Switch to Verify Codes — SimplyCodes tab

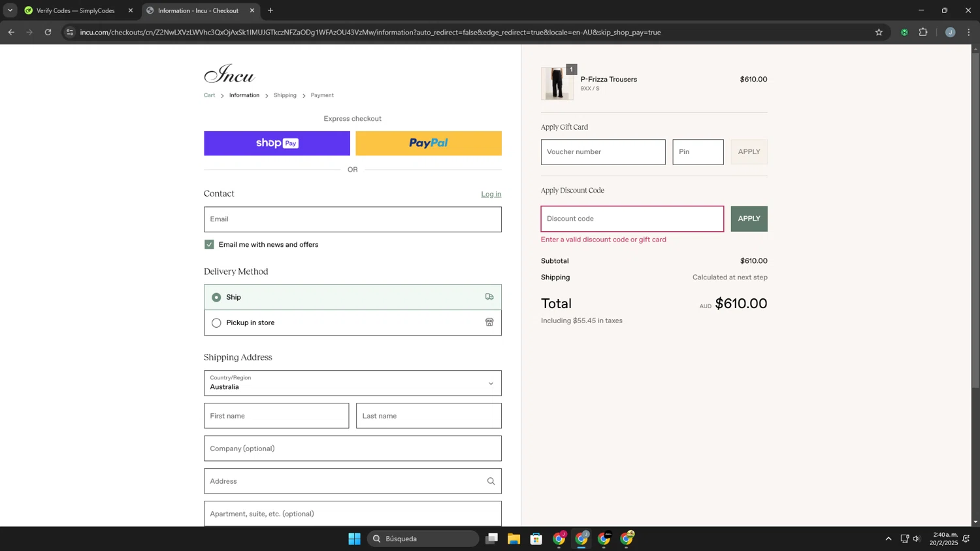(75, 10)
